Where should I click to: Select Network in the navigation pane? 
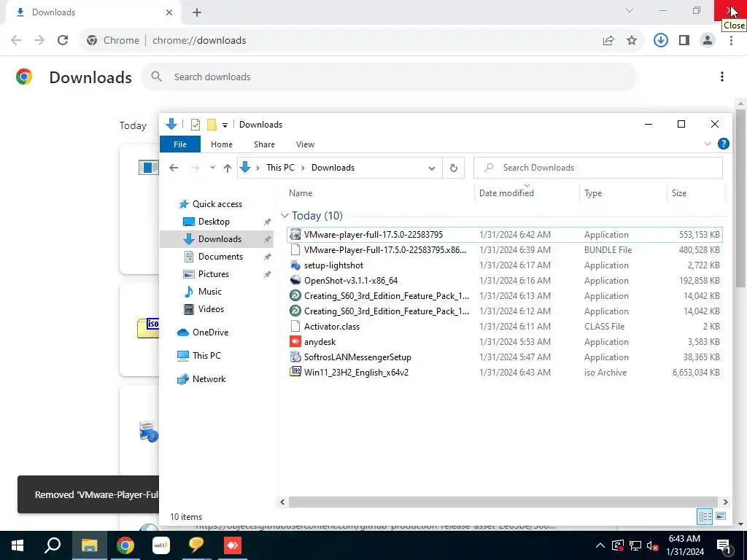(x=209, y=379)
